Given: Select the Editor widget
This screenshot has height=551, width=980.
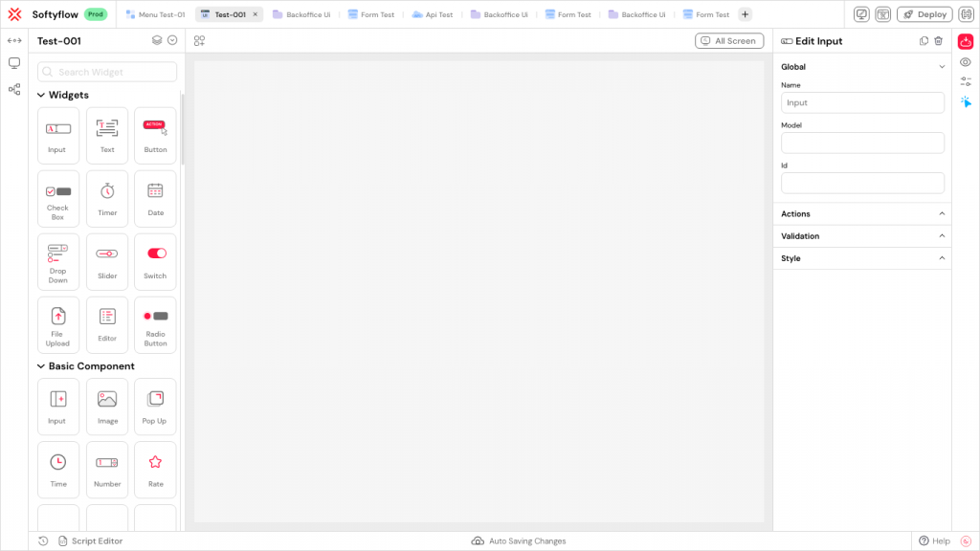Looking at the screenshot, I should coord(107,324).
